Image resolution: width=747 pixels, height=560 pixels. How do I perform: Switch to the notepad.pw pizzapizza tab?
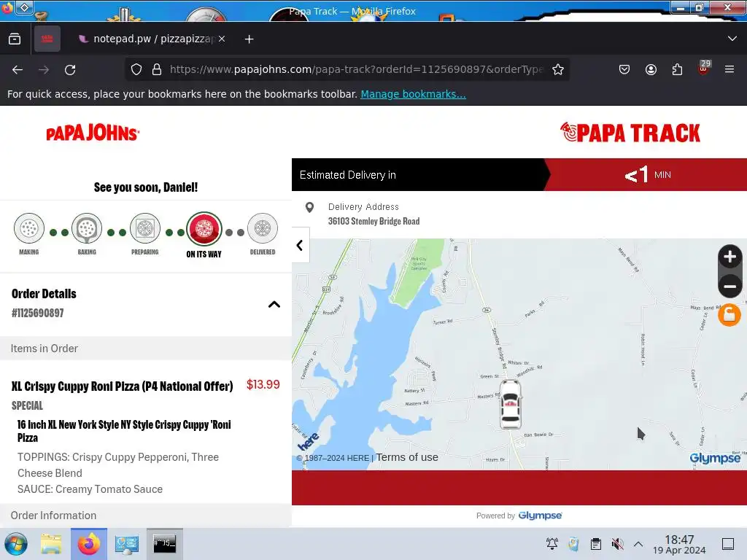(147, 39)
